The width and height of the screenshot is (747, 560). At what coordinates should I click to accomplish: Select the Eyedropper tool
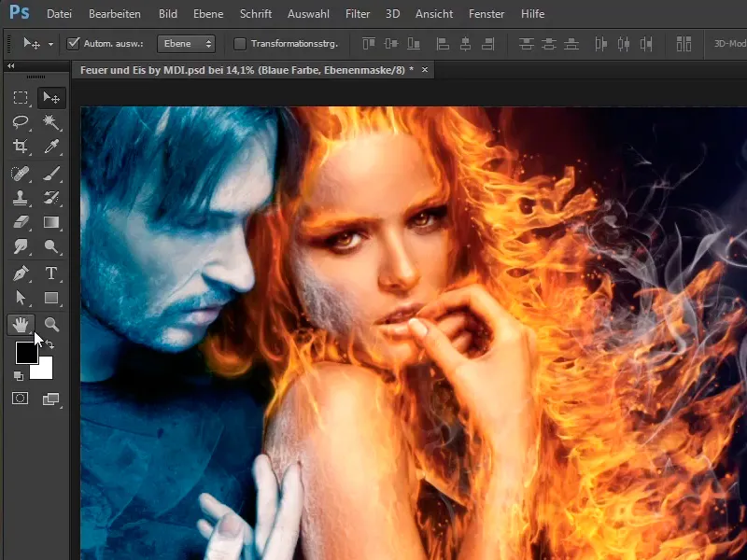tap(51, 147)
